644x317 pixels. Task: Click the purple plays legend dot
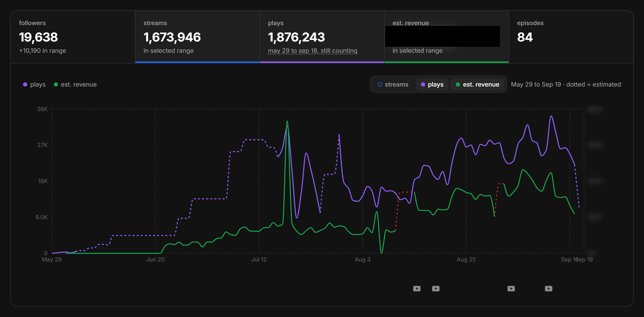[25, 84]
